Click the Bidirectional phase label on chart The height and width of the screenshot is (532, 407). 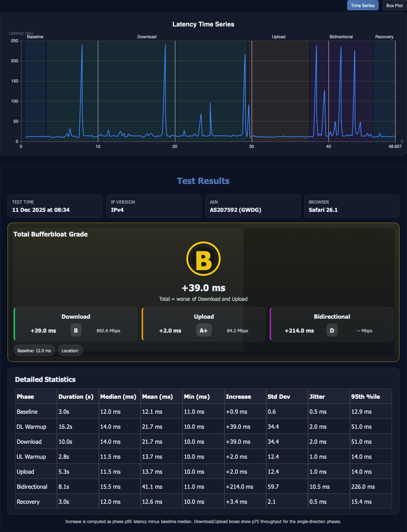point(341,37)
